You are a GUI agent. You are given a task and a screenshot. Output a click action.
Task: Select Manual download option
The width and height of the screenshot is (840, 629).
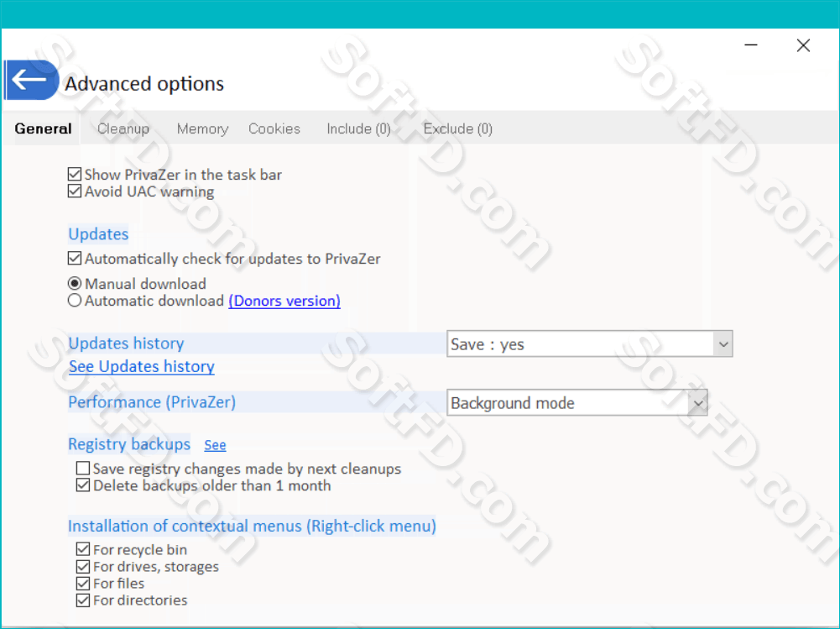click(x=75, y=283)
